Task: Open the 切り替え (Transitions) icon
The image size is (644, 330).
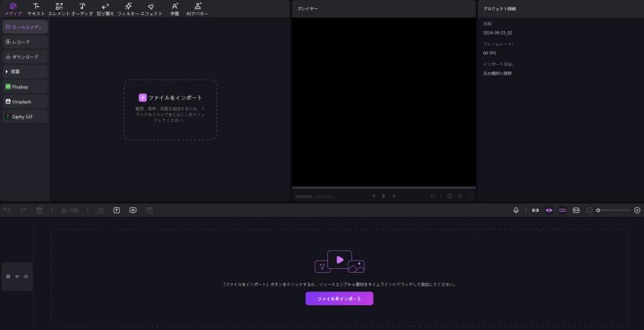Action: tap(105, 8)
